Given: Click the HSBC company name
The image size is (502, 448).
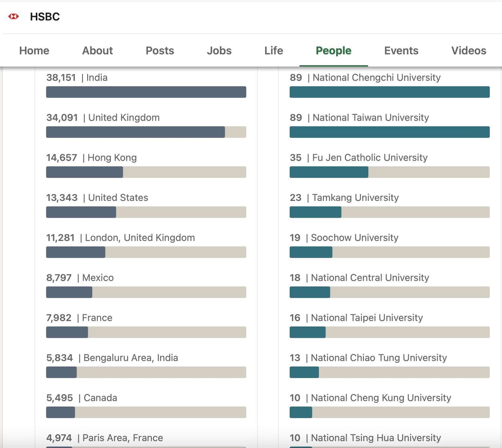Looking at the screenshot, I should pyautogui.click(x=45, y=16).
